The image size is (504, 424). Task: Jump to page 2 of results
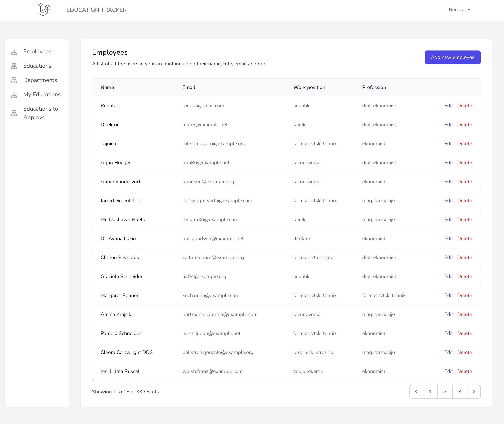[x=445, y=392]
